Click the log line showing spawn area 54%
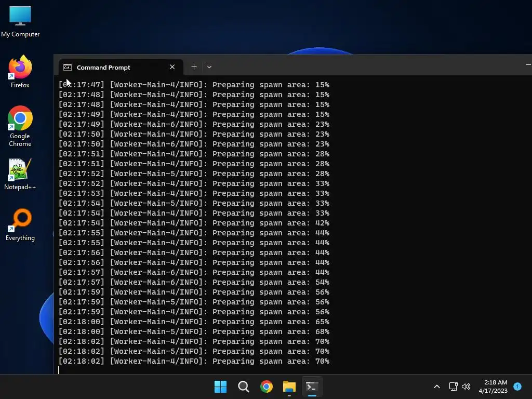Screen dimensions: 532x399 click(194, 282)
